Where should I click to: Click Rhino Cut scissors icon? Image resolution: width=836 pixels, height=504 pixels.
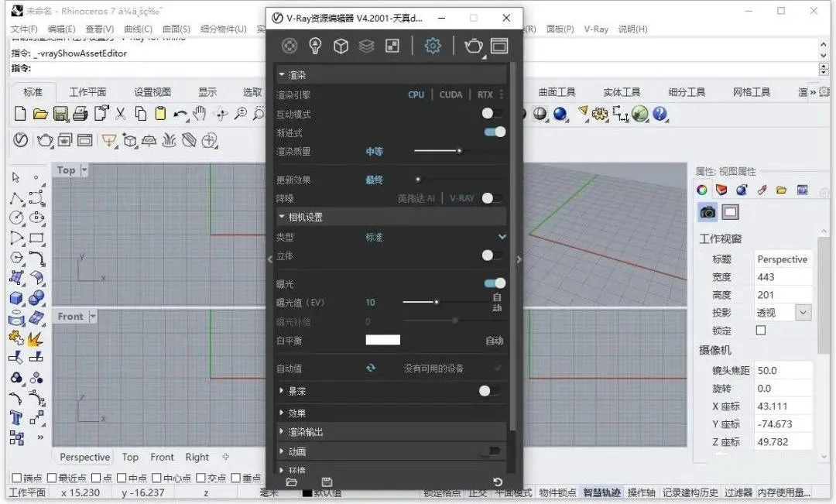pyautogui.click(x=121, y=114)
